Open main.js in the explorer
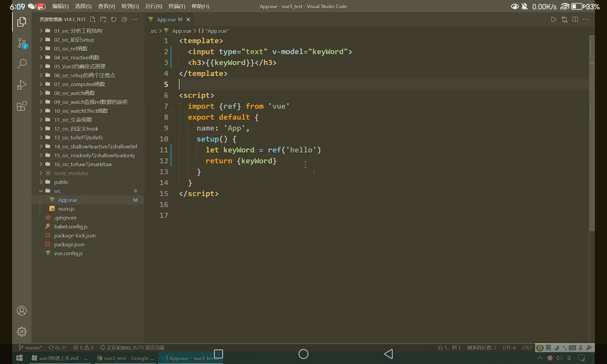This screenshot has height=364, width=607. [x=66, y=209]
